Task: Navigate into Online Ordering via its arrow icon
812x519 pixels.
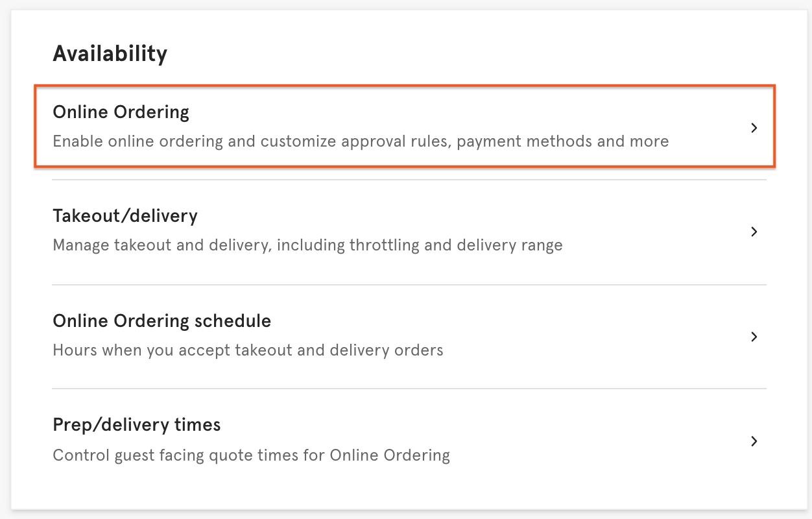Action: click(x=754, y=128)
